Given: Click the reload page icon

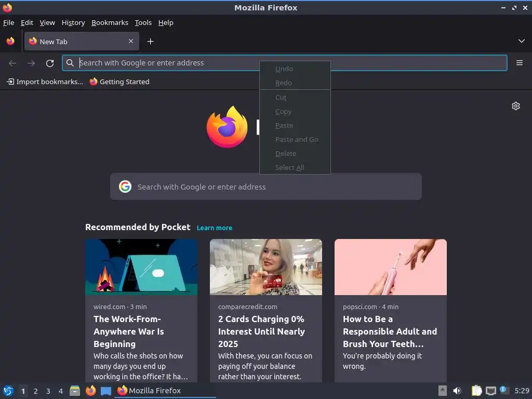Looking at the screenshot, I should click(x=50, y=63).
